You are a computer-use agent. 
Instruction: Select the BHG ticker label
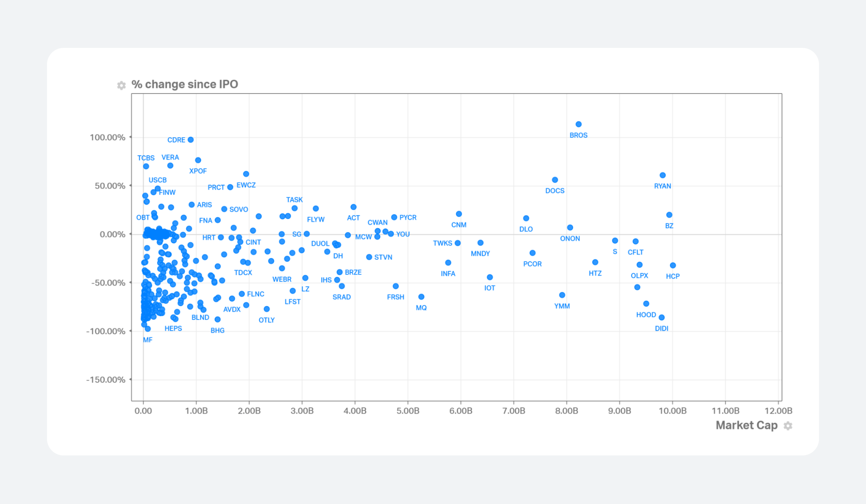point(217,330)
